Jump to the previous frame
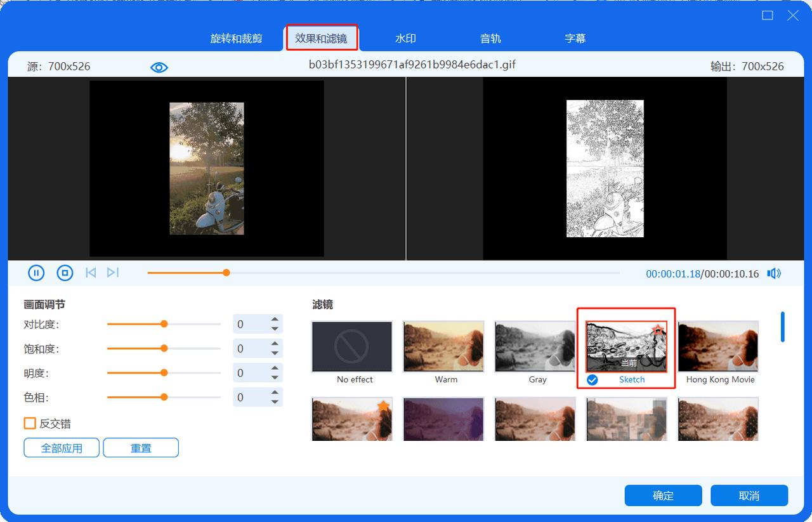The height and width of the screenshot is (522, 812). click(91, 273)
